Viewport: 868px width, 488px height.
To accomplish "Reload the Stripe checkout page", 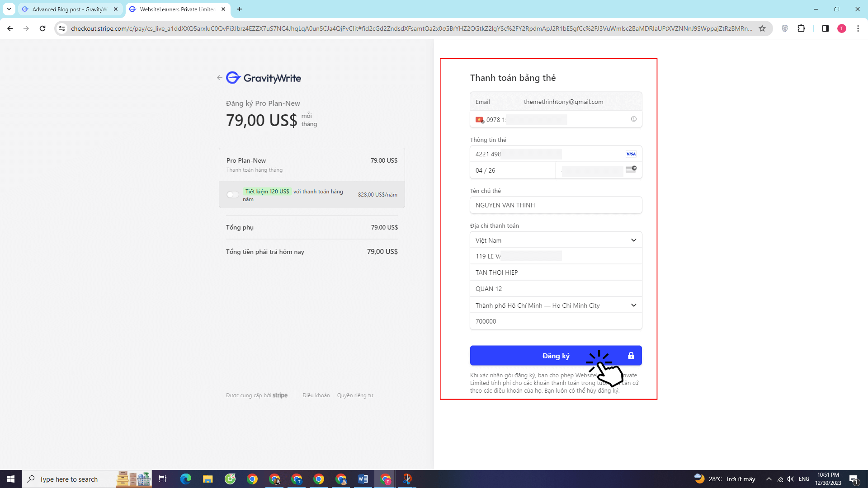I will point(42,28).
